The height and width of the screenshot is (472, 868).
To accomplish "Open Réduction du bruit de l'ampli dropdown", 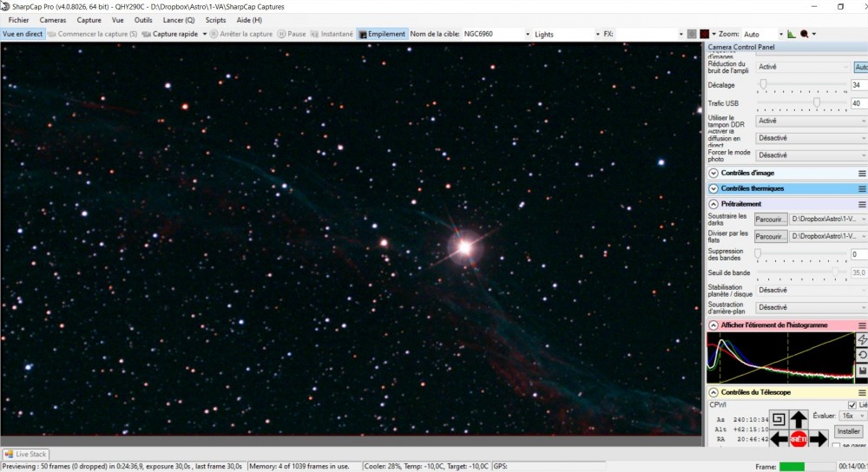I will (803, 67).
